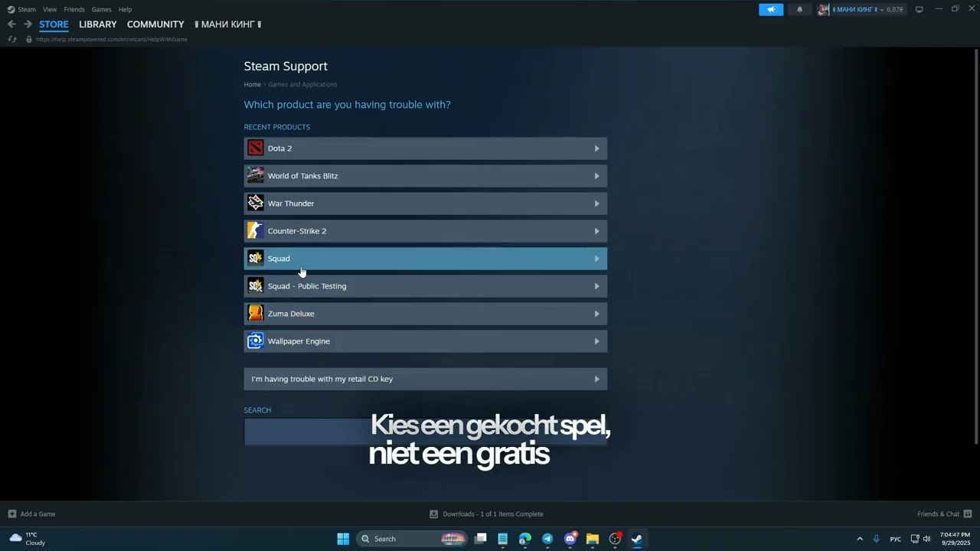The image size is (980, 551).
Task: Open Telegram from the taskbar
Action: 547,539
